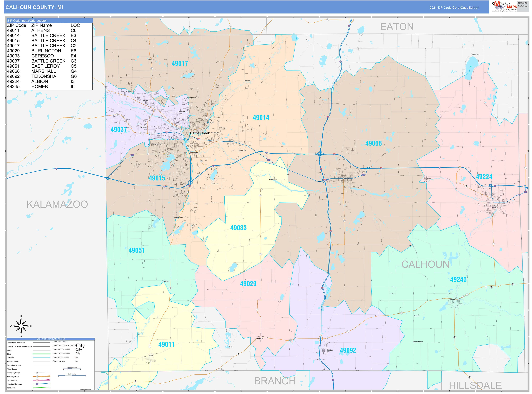Click the large 49245 map label
The height and width of the screenshot is (394, 532).
point(458,280)
